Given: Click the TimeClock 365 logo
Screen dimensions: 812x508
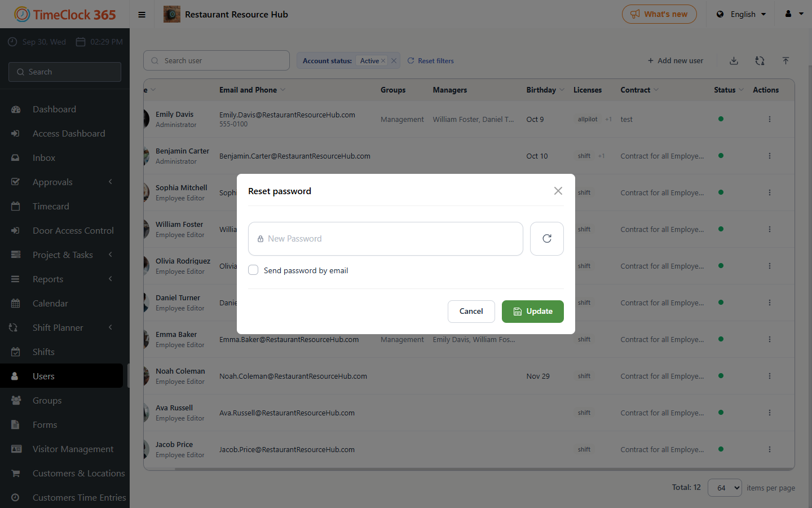Looking at the screenshot, I should pyautogui.click(x=65, y=14).
